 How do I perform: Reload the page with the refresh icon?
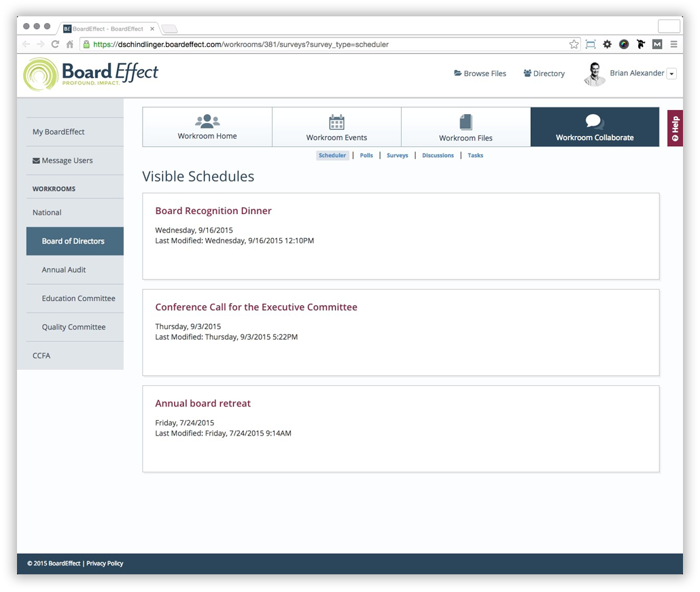(55, 43)
